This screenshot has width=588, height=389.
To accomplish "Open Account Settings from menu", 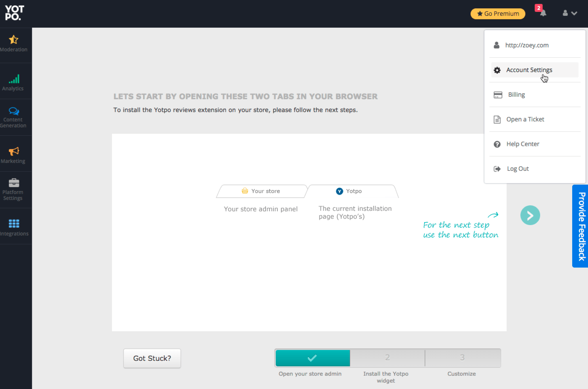I will pyautogui.click(x=535, y=70).
